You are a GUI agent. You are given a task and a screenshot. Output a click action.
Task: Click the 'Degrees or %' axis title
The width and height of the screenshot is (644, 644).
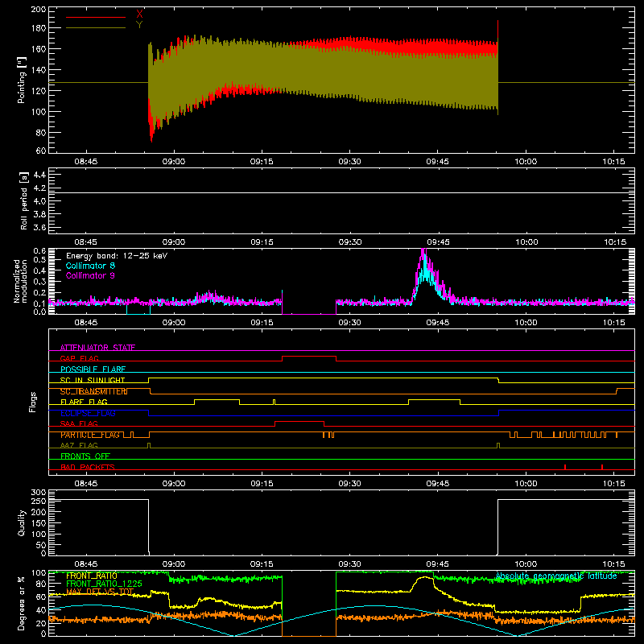(x=21, y=603)
